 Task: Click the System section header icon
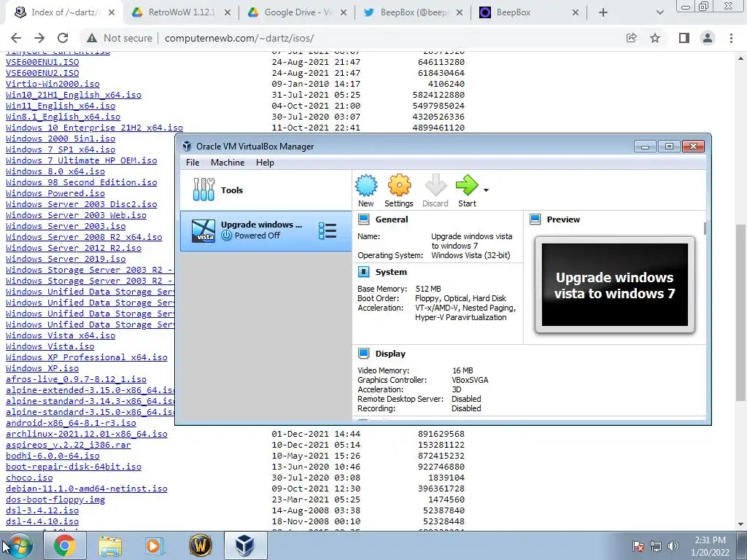point(363,272)
